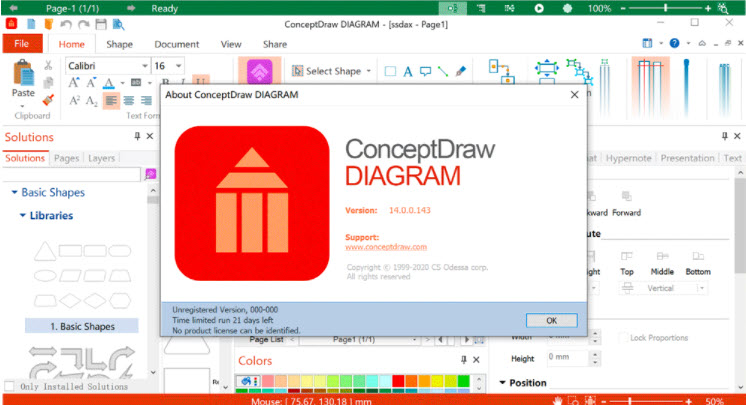Click the Print preview icon
Image resolution: width=746 pixels, height=405 pixels.
coord(118,24)
